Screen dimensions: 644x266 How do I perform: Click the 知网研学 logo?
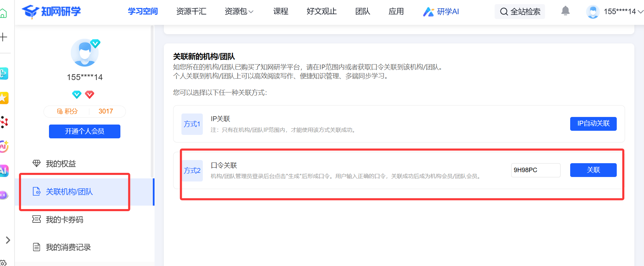pos(51,11)
